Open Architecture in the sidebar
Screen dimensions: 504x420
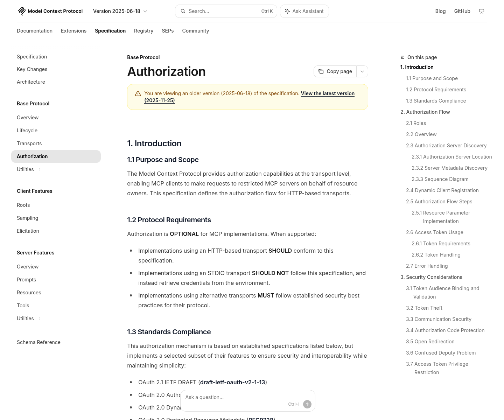(x=31, y=82)
